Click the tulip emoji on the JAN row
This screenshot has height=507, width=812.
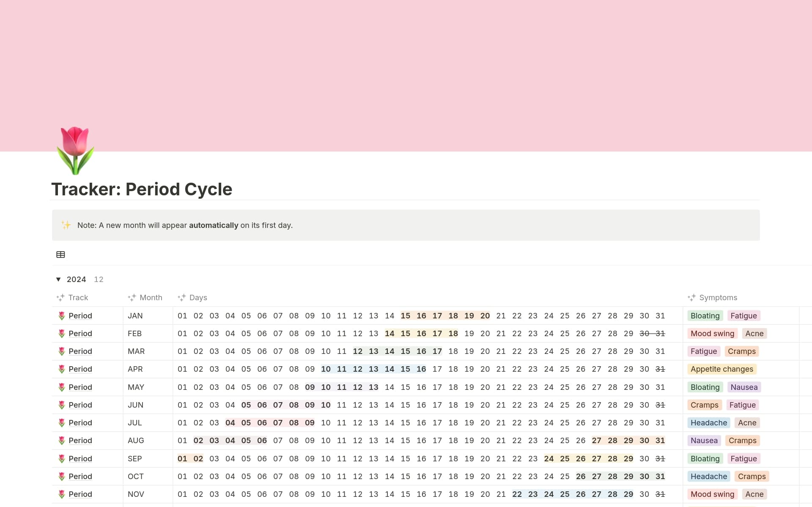[61, 315]
